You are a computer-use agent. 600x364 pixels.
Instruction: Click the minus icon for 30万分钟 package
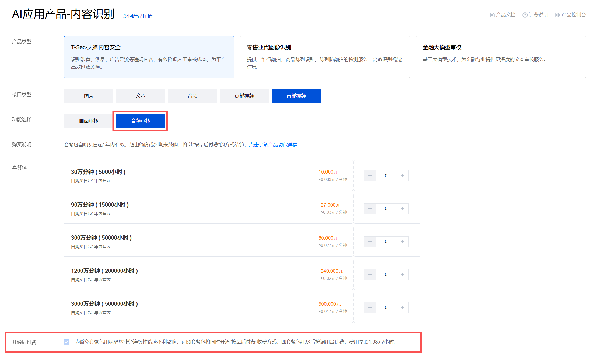click(370, 176)
